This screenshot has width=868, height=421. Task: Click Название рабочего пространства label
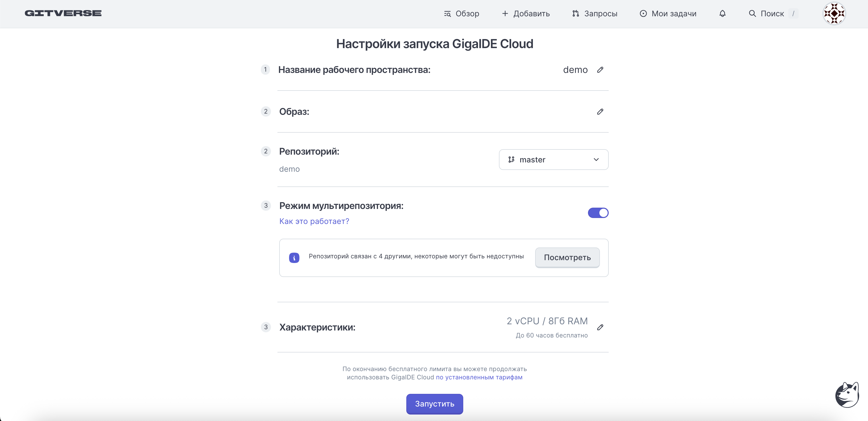(x=355, y=70)
